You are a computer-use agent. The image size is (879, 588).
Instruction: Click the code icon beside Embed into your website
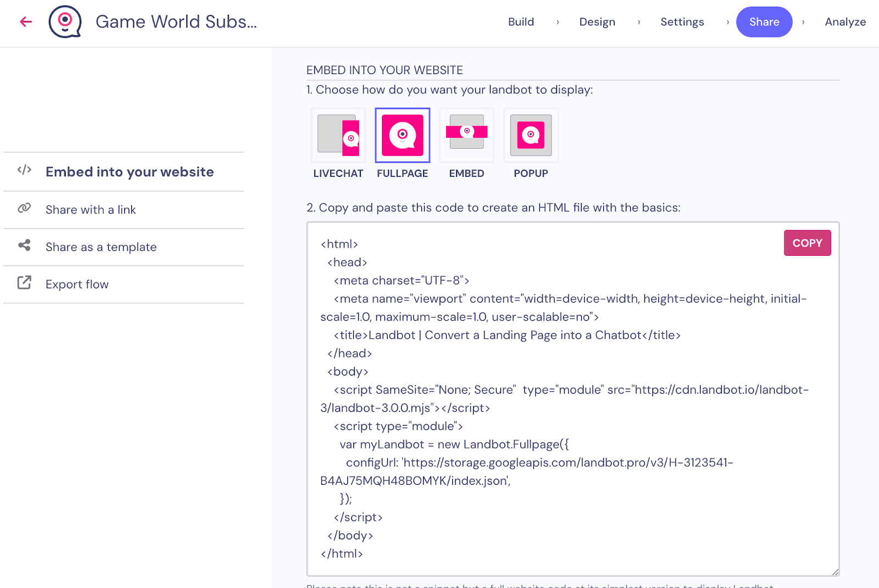pyautogui.click(x=24, y=170)
